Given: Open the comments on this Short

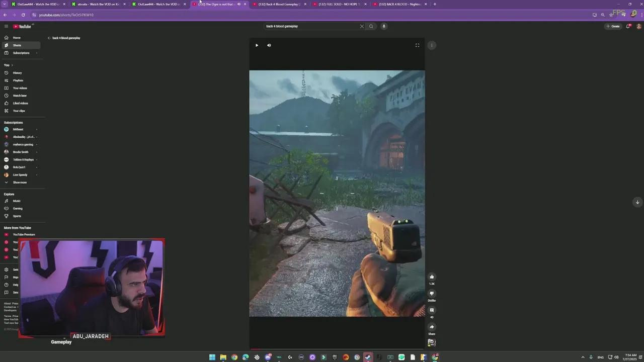Looking at the screenshot, I should [x=432, y=310].
